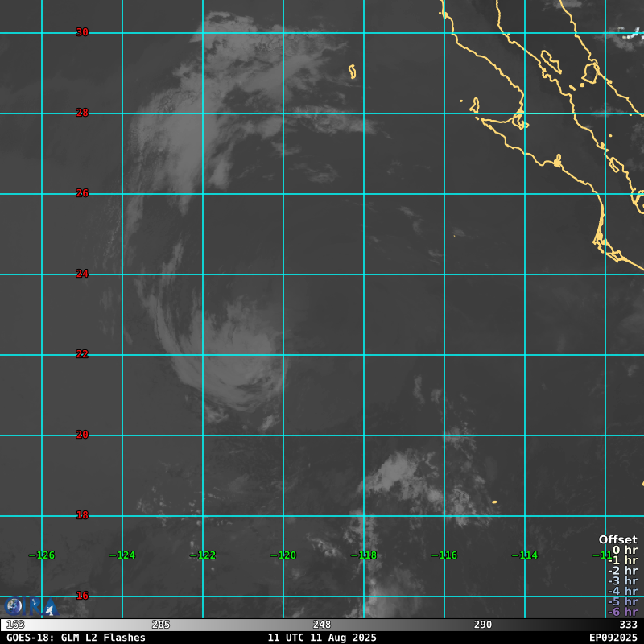Select the red latitude label 30
The image size is (644, 644).
pos(82,32)
